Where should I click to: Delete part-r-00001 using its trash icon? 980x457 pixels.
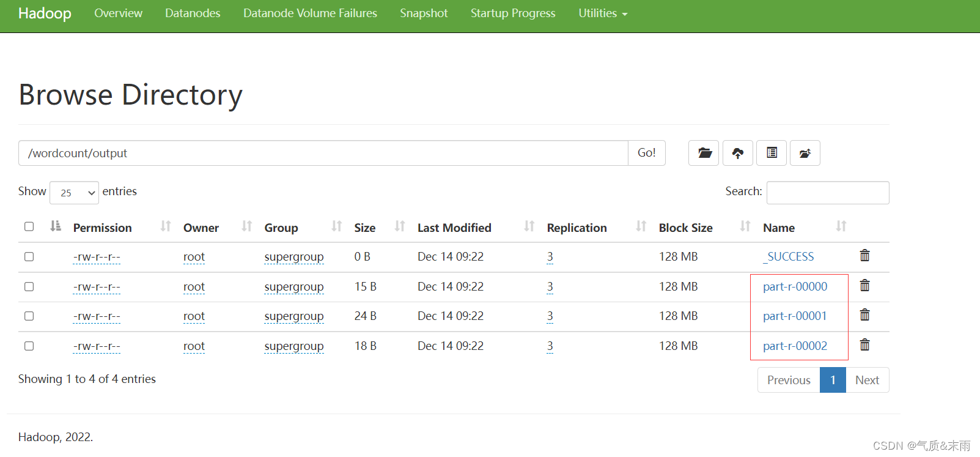click(x=864, y=315)
